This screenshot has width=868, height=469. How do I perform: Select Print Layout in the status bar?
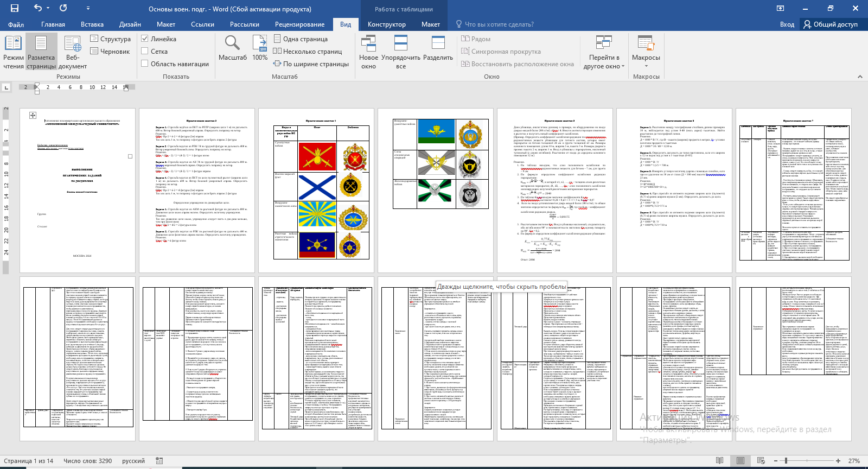[x=740, y=461]
